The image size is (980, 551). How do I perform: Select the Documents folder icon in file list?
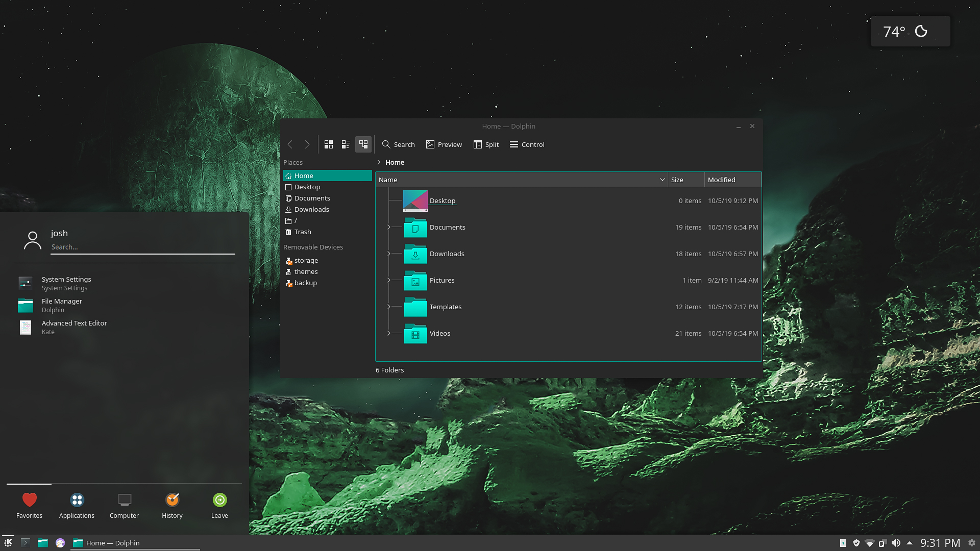[415, 228]
